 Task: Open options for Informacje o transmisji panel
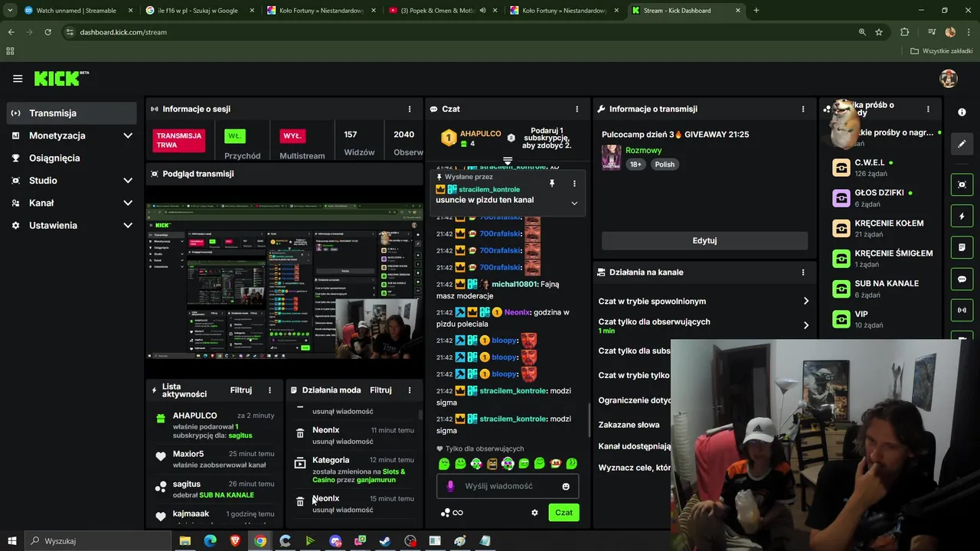tap(803, 109)
